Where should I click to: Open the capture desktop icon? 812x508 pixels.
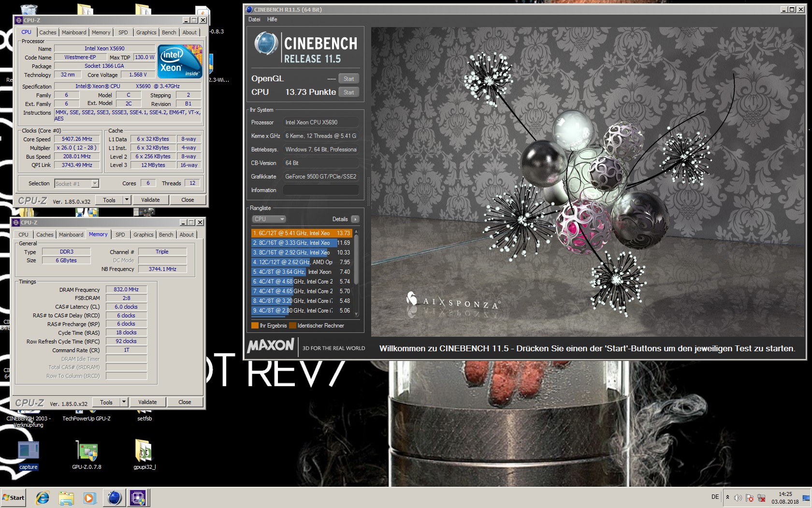[28, 455]
